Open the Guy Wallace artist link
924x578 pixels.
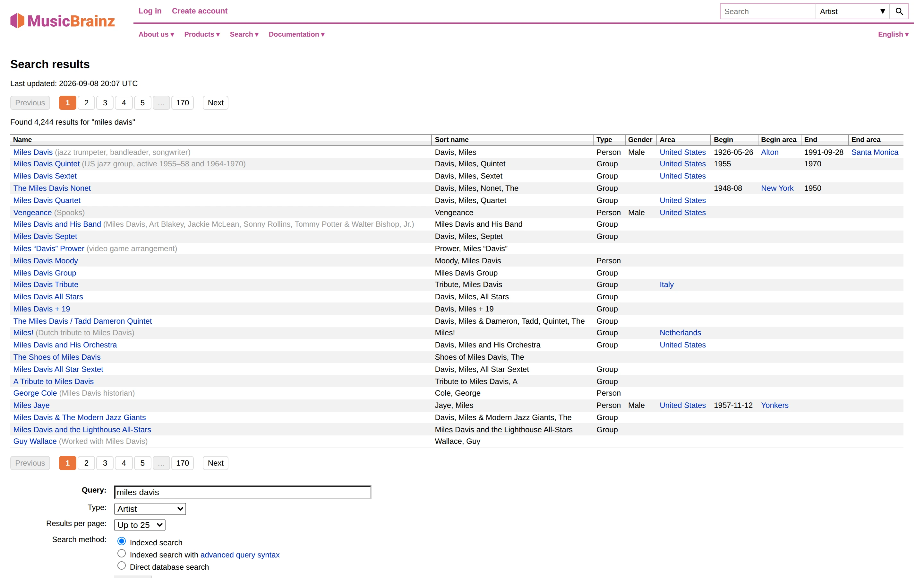click(35, 441)
